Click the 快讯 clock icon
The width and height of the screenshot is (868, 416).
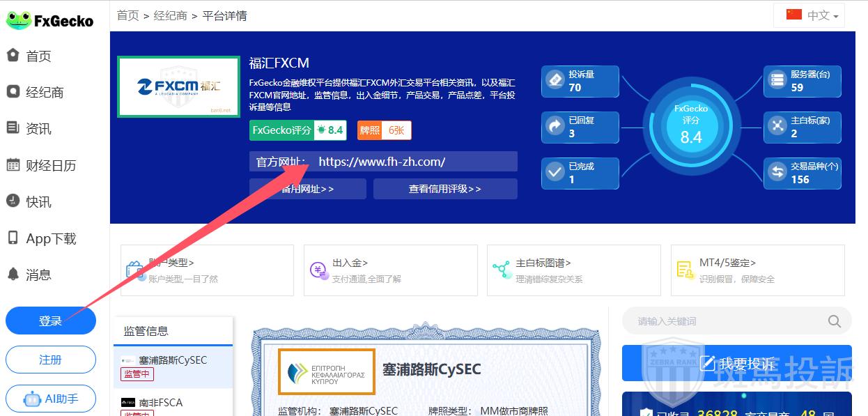click(x=13, y=201)
